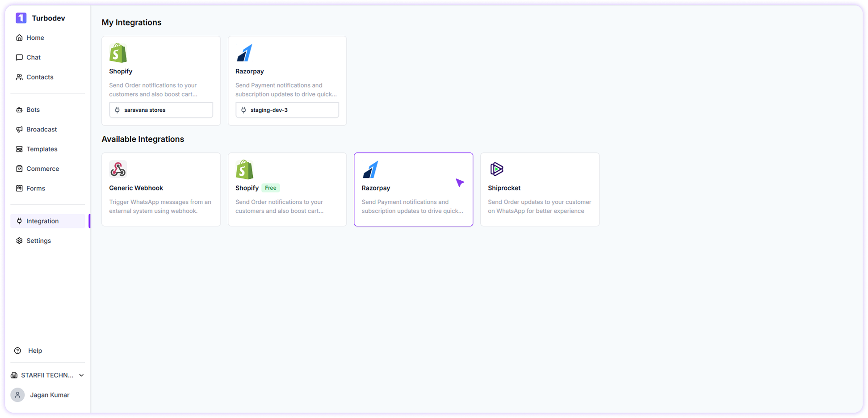Image resolution: width=868 pixels, height=418 pixels.
Task: Select the Bots icon in the sidebar
Action: pyautogui.click(x=19, y=110)
